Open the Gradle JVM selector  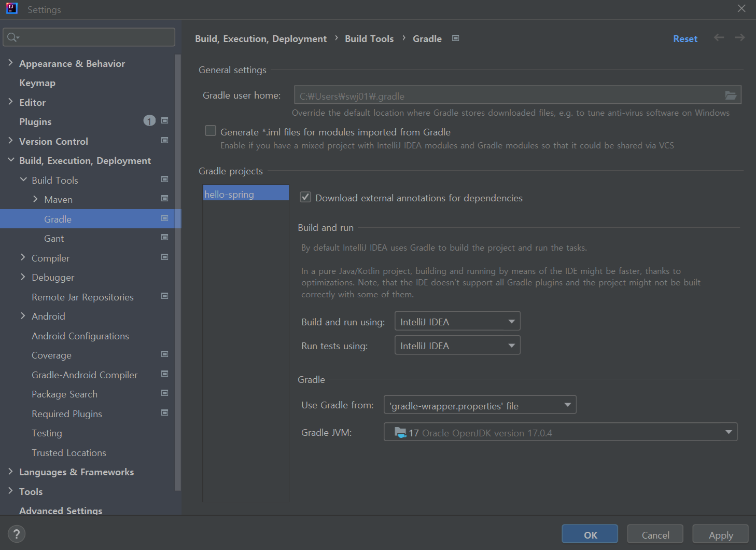(x=560, y=432)
